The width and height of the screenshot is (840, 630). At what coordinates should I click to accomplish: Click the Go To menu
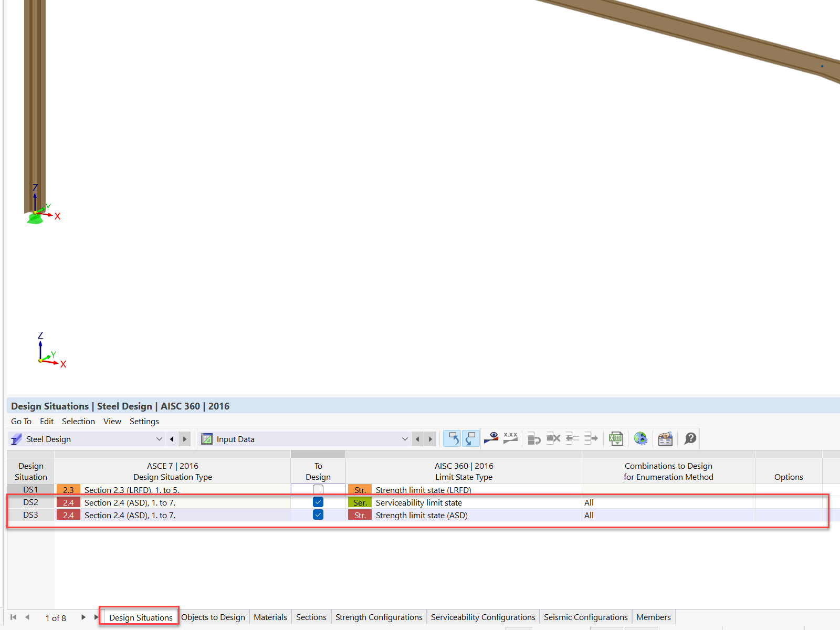point(21,421)
